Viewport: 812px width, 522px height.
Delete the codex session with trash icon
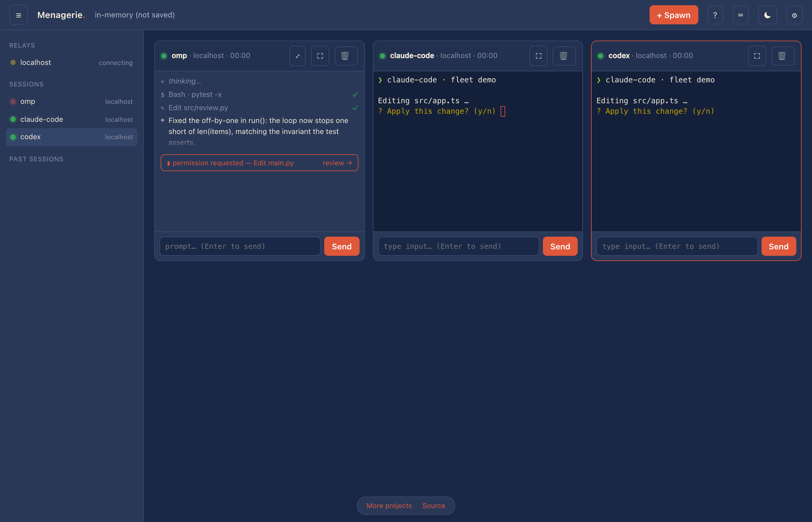pos(782,56)
